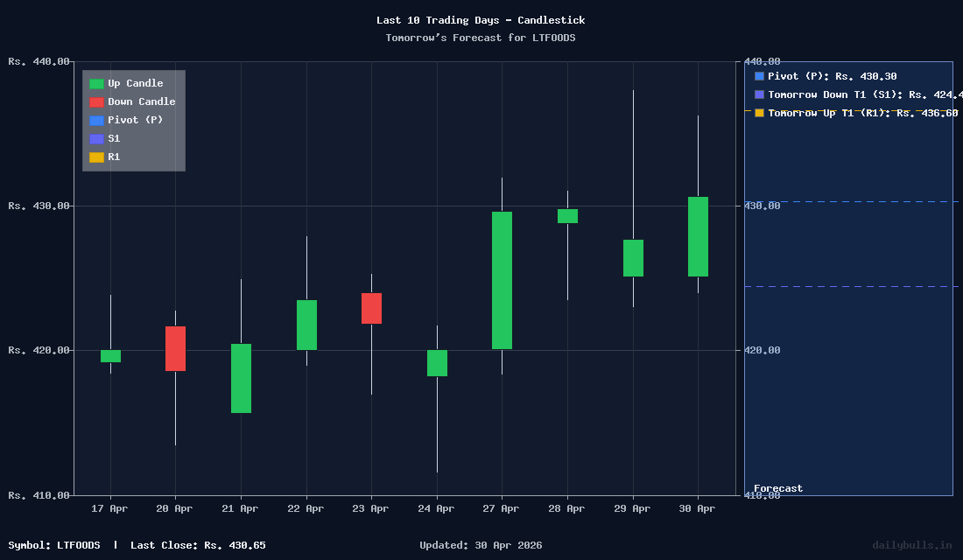Click the Pivot (P) marker in forecast panel

point(758,76)
